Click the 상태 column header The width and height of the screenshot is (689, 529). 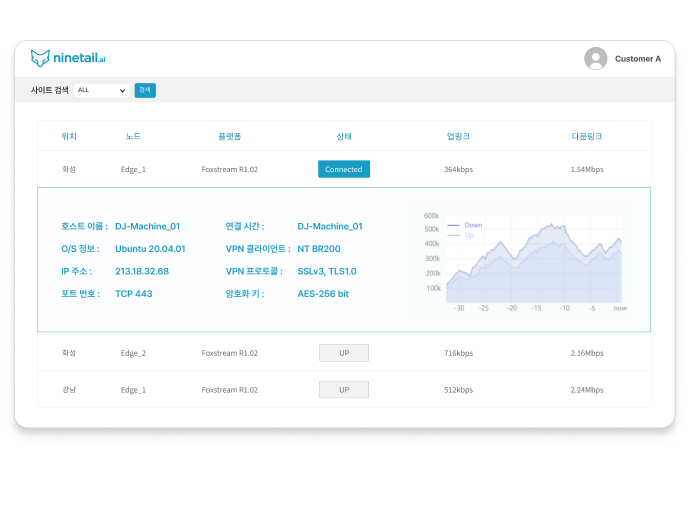344,136
